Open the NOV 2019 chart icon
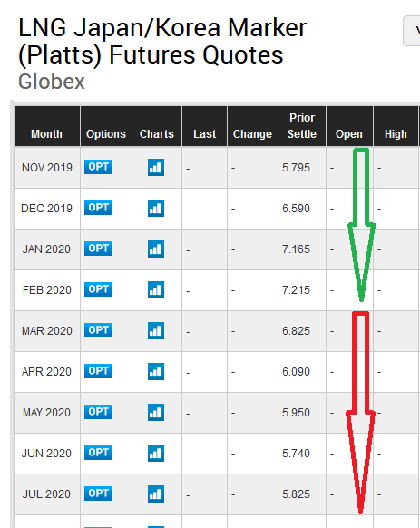420x528 pixels. [156, 167]
